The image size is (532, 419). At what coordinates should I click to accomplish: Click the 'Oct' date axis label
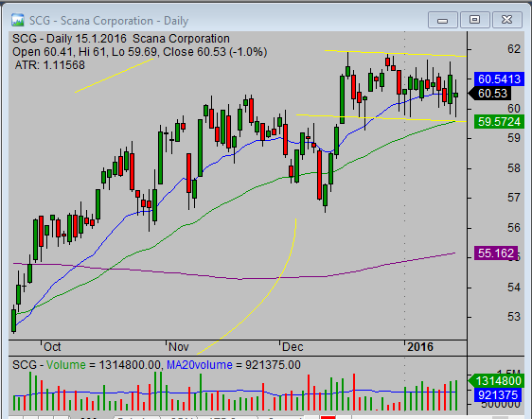(52, 347)
